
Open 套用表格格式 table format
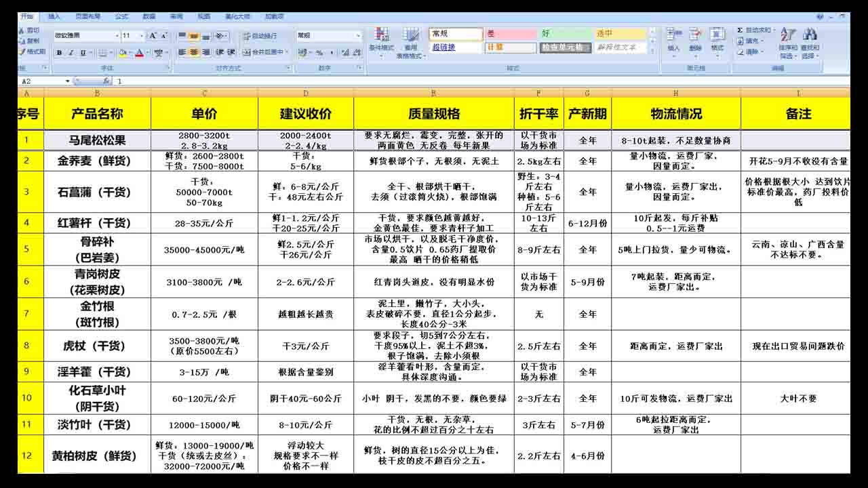click(410, 42)
